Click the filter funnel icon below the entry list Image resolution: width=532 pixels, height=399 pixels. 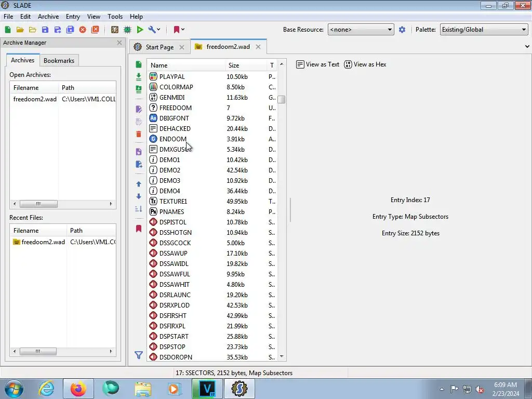point(138,355)
